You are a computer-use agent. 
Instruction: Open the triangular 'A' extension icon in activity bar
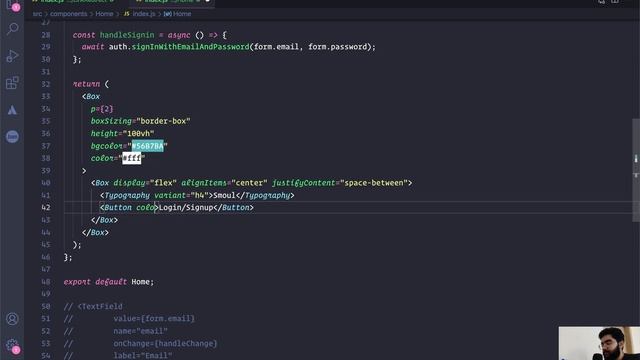tap(12, 110)
